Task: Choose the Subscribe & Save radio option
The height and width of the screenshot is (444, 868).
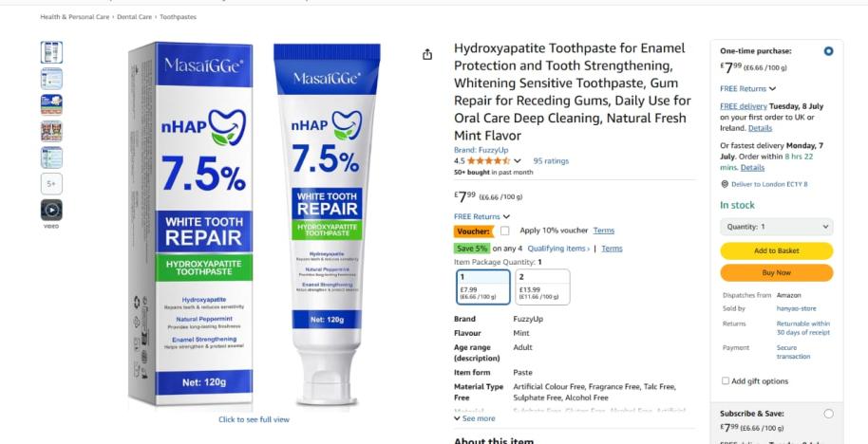Action: (828, 414)
